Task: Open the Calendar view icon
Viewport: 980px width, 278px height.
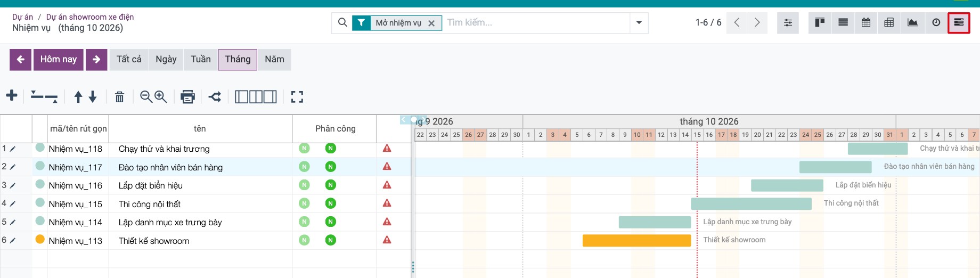Action: 866,22
